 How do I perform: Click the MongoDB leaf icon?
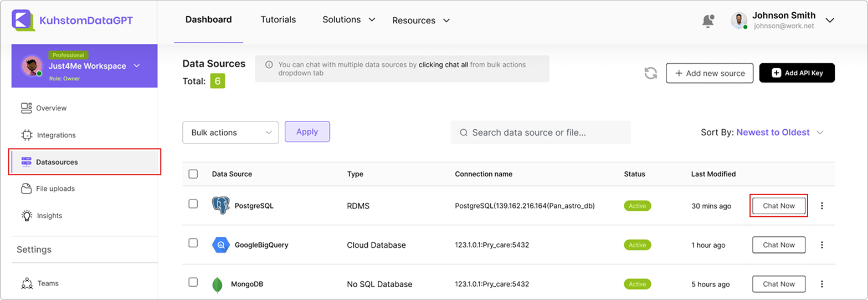pos(218,284)
